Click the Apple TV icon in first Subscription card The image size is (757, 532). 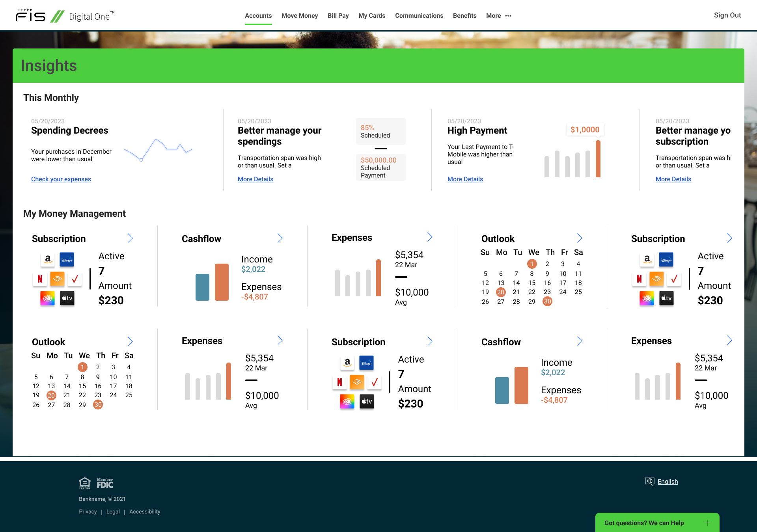click(x=67, y=298)
